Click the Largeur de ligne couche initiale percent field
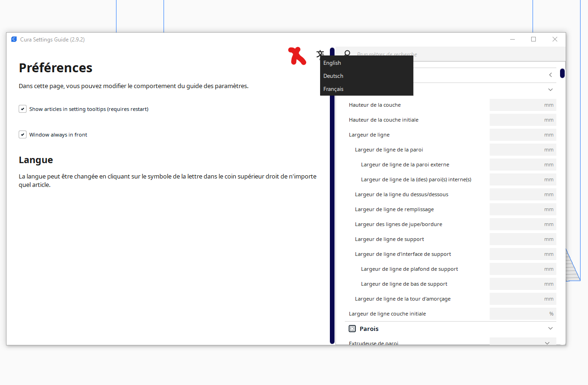Viewport: 588px width, 385px height. (523, 314)
